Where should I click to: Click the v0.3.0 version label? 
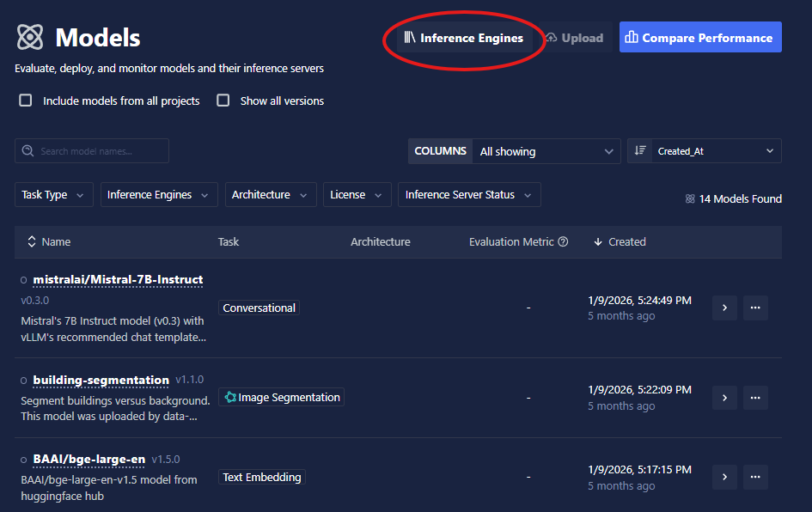click(x=34, y=301)
